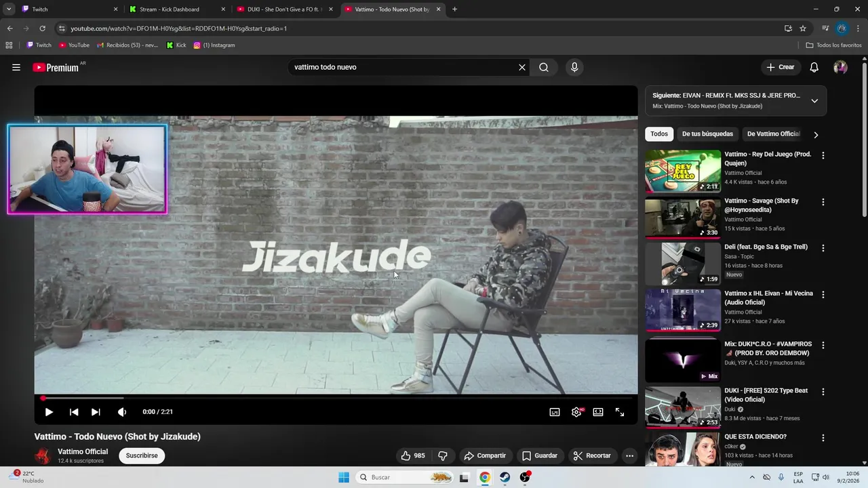Dislike the video
The width and height of the screenshot is (868, 488).
(443, 455)
